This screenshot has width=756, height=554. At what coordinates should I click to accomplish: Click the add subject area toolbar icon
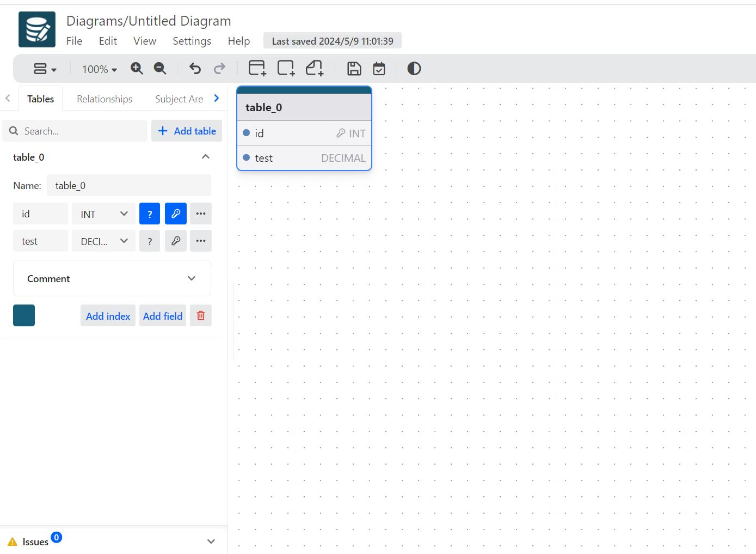[x=286, y=68]
